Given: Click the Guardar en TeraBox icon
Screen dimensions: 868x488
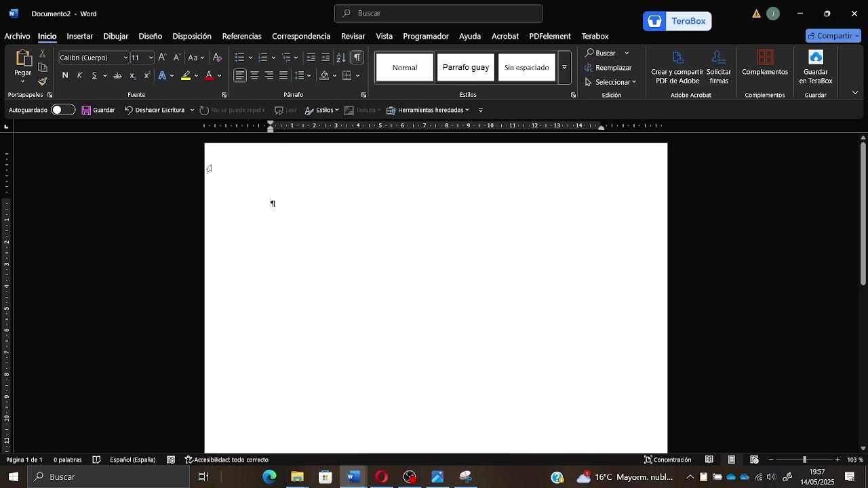Looking at the screenshot, I should [815, 67].
